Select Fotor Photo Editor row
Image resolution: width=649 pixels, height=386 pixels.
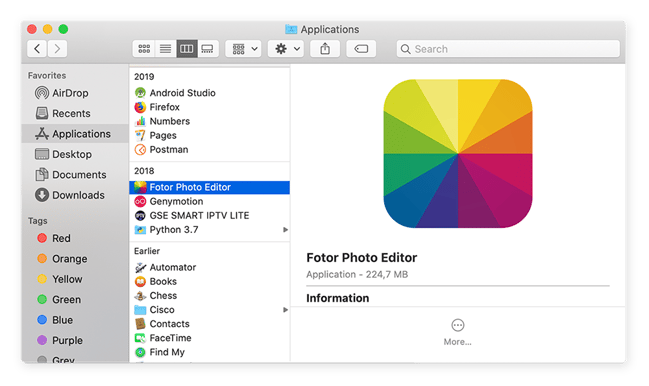tap(209, 187)
